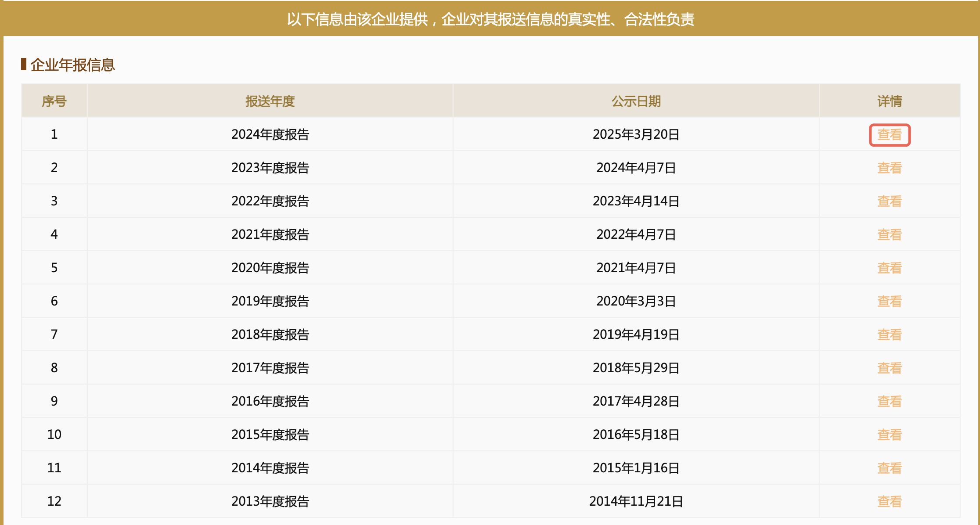Click the date 2014年11月21日

(636, 501)
